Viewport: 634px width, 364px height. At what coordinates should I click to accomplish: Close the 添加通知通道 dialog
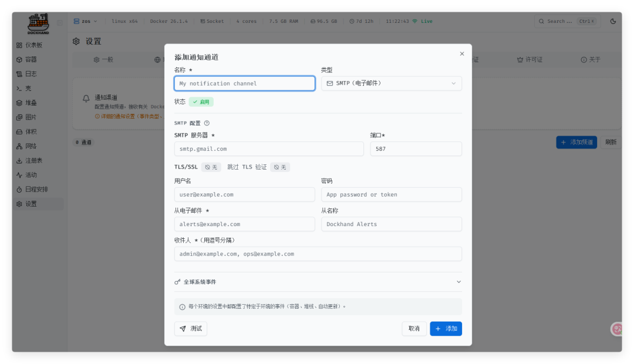click(462, 54)
